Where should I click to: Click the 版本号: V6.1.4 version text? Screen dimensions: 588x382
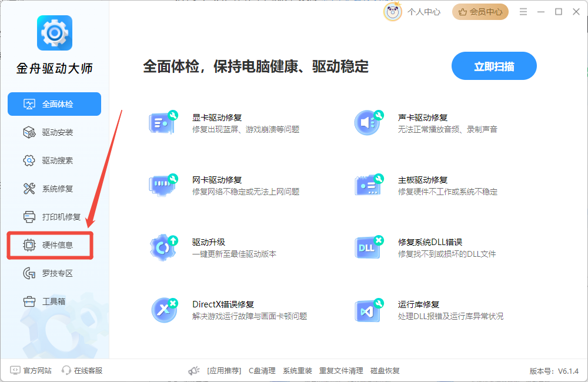click(x=554, y=371)
